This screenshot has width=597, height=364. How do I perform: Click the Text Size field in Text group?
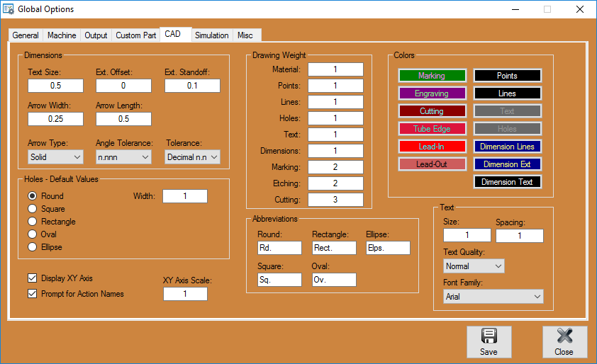[467, 235]
